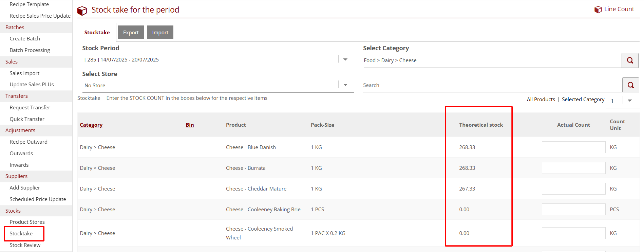Open the page number dropdown arrow
Screen dimensions: 644x252
pyautogui.click(x=629, y=101)
